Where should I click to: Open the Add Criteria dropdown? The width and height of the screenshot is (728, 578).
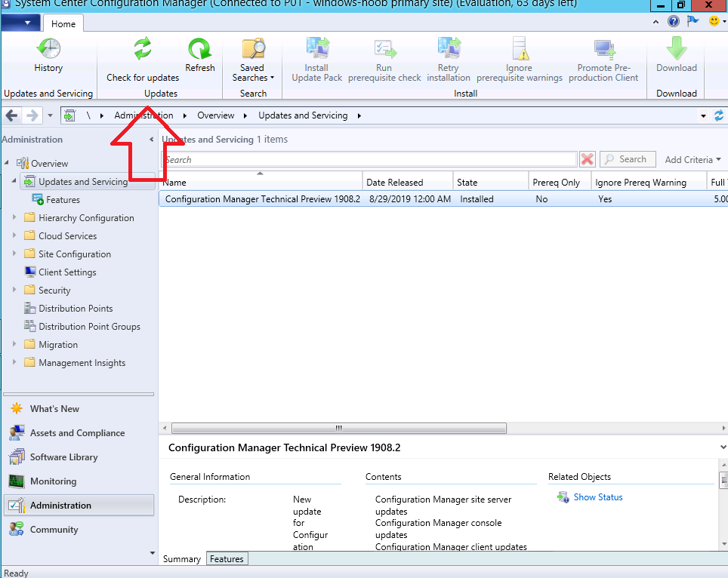pyautogui.click(x=693, y=159)
